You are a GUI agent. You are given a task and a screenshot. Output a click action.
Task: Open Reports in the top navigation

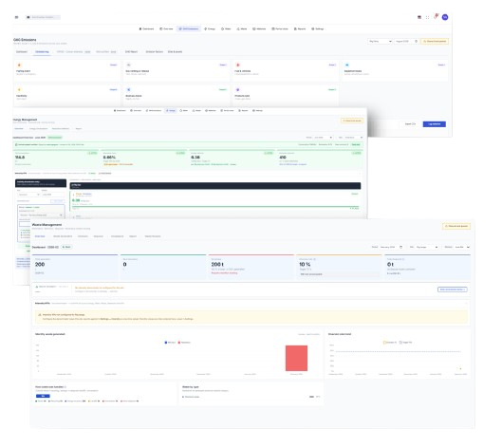click(300, 28)
